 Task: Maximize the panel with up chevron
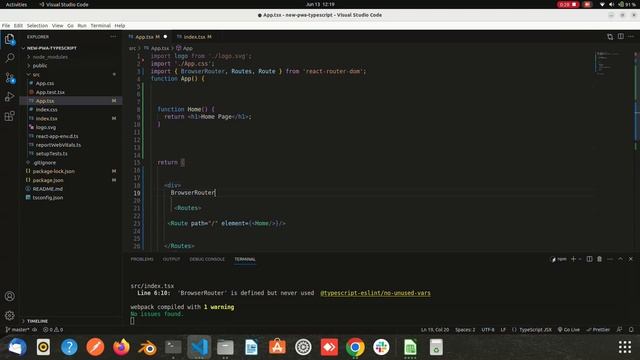620,259
